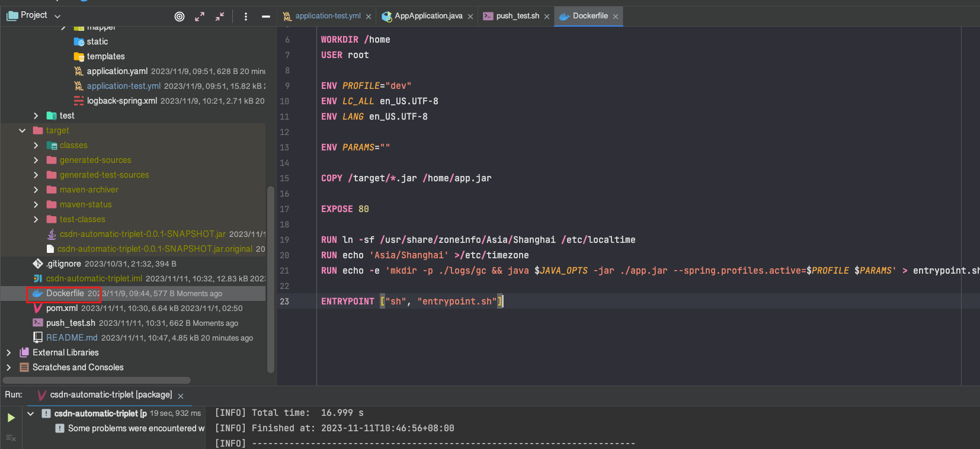Expand the generated-test-sources folder

pos(36,175)
